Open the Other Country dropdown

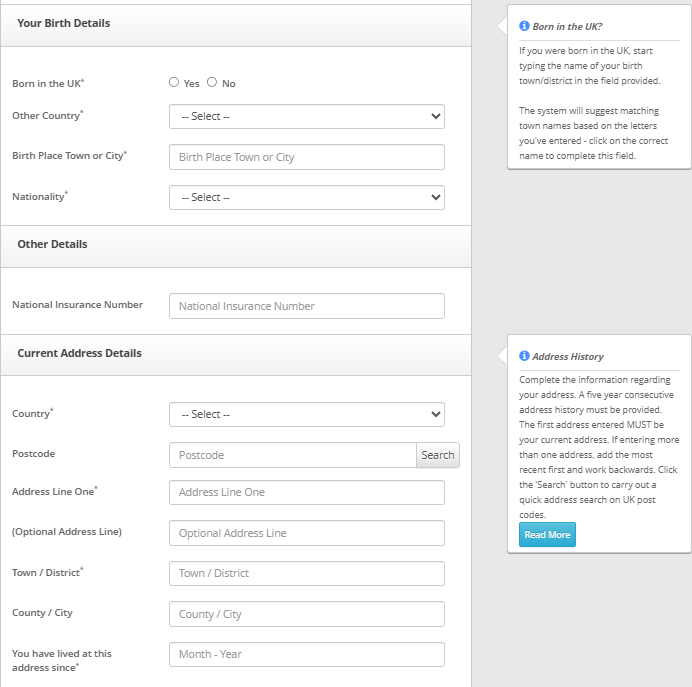(x=306, y=116)
